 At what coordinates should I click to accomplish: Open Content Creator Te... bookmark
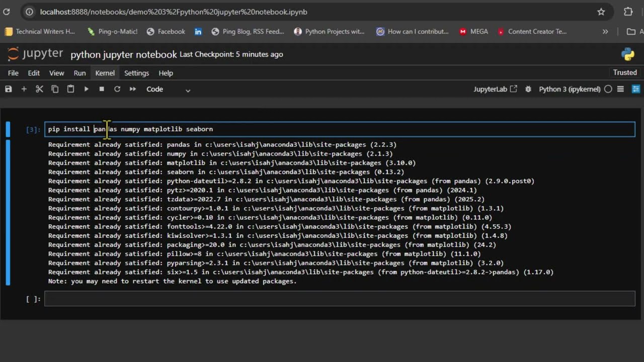click(532, 31)
